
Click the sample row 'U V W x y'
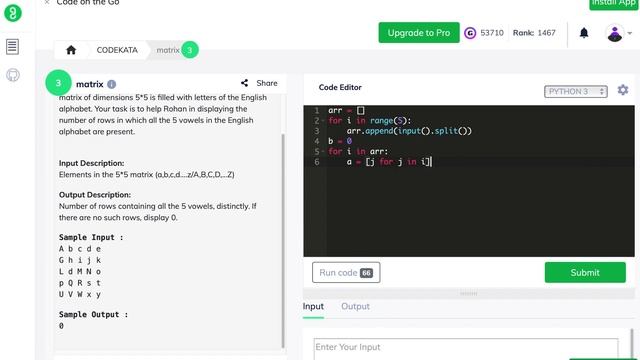pos(80,294)
